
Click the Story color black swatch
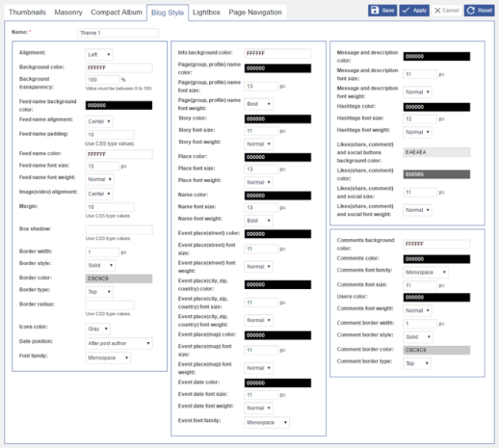click(x=277, y=119)
